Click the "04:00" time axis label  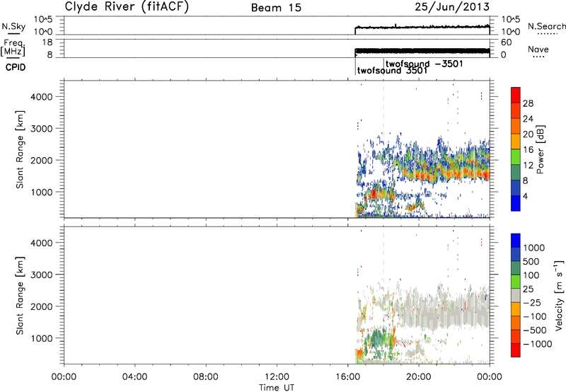(x=134, y=377)
